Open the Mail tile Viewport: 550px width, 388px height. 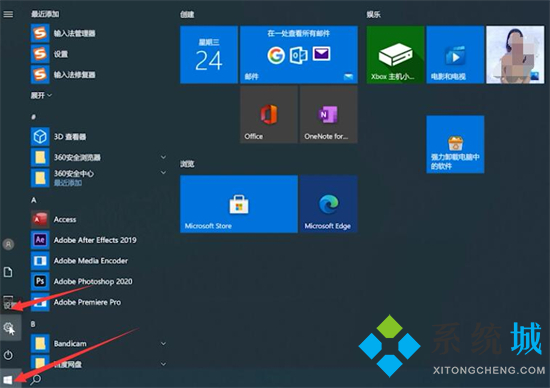tap(299, 54)
